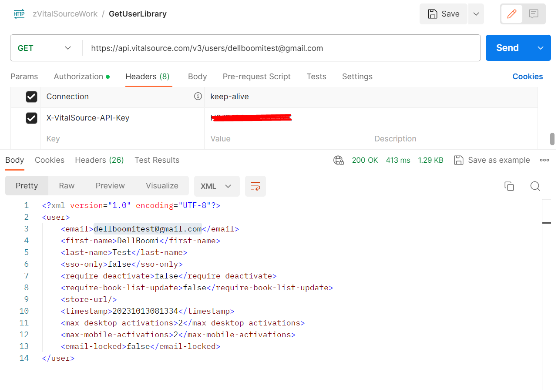Open the Tests tab
Viewport: 558px width, 392px height.
click(x=316, y=77)
